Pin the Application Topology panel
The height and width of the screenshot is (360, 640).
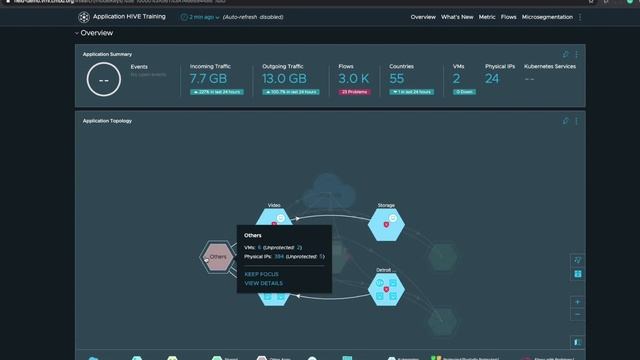coord(565,121)
